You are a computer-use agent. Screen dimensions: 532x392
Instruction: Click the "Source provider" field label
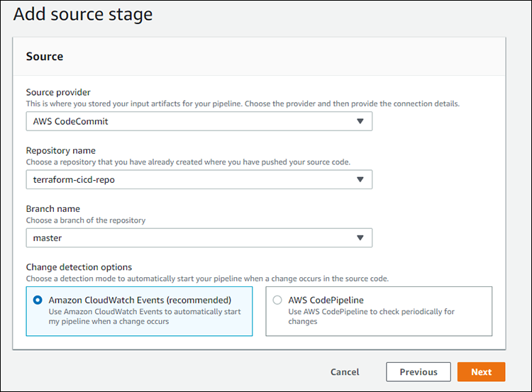[58, 92]
